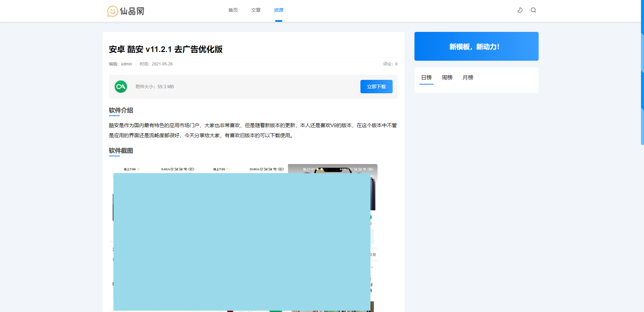Screen dimensions: 644x312
Task: Open the search magnifier in header
Action: coord(533,10)
